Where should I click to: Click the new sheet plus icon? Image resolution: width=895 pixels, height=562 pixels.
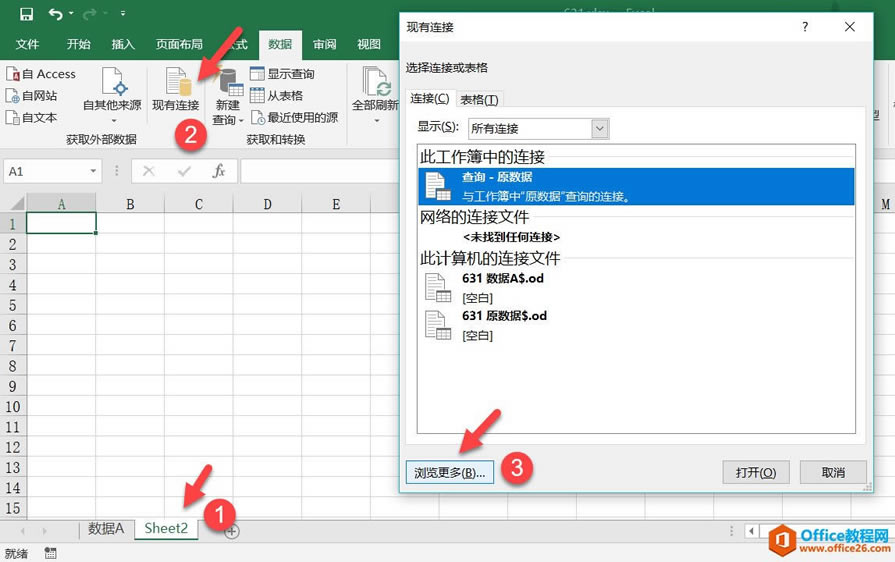click(232, 532)
